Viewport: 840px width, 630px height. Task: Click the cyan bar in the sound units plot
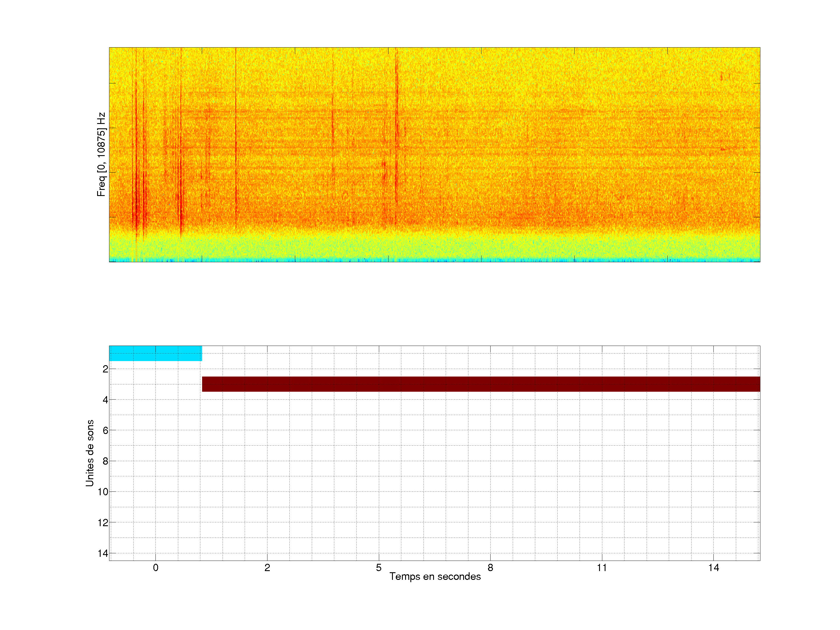pos(155,353)
